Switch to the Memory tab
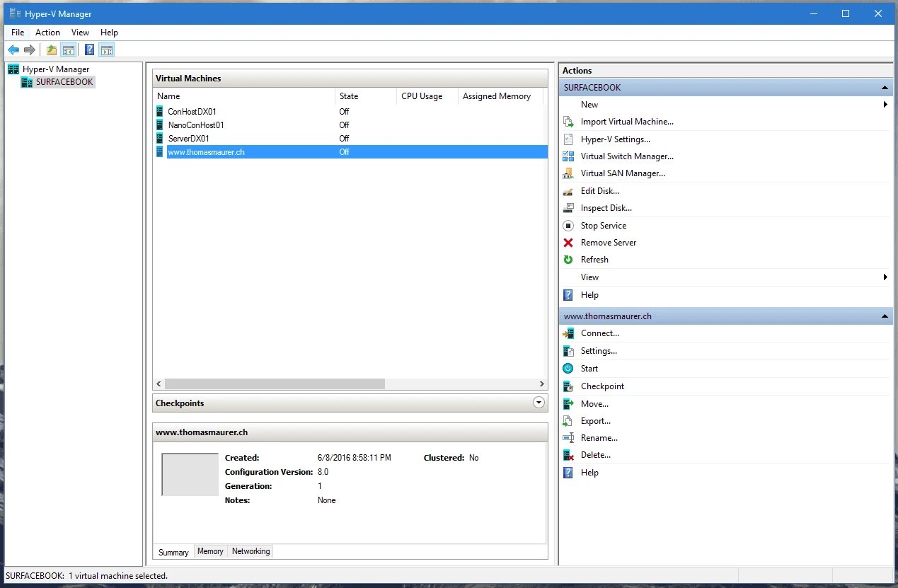This screenshot has height=588, width=898. [x=210, y=551]
